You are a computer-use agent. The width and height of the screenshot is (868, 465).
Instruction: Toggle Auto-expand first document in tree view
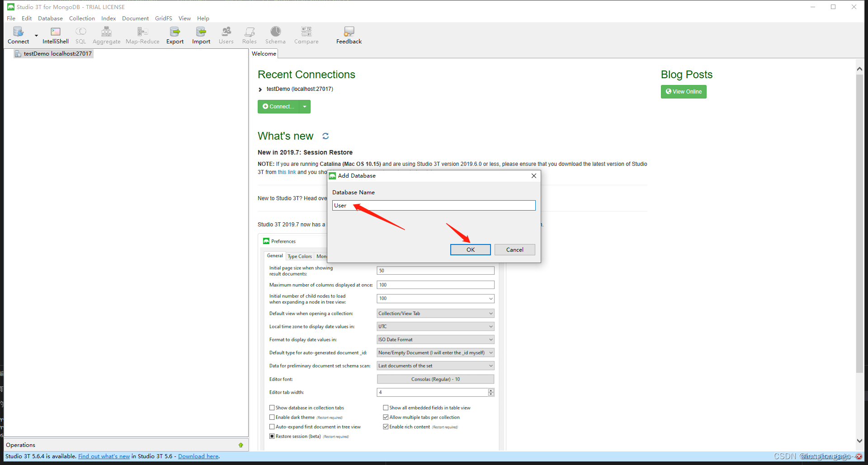(x=272, y=427)
